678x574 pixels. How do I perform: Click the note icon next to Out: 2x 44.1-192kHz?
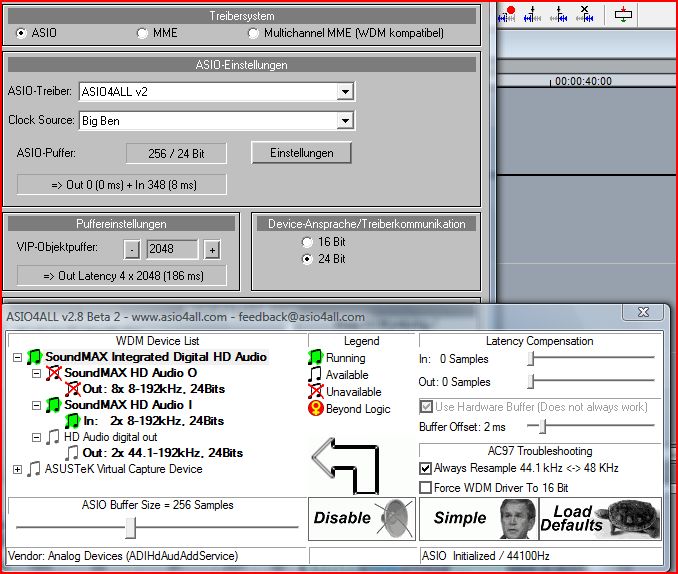point(72,453)
